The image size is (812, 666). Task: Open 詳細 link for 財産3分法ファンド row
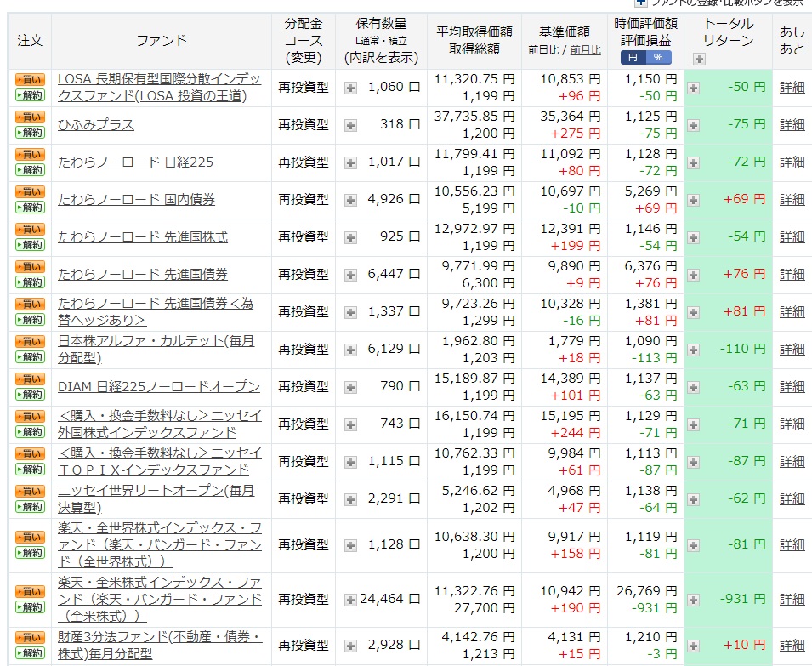click(x=792, y=646)
